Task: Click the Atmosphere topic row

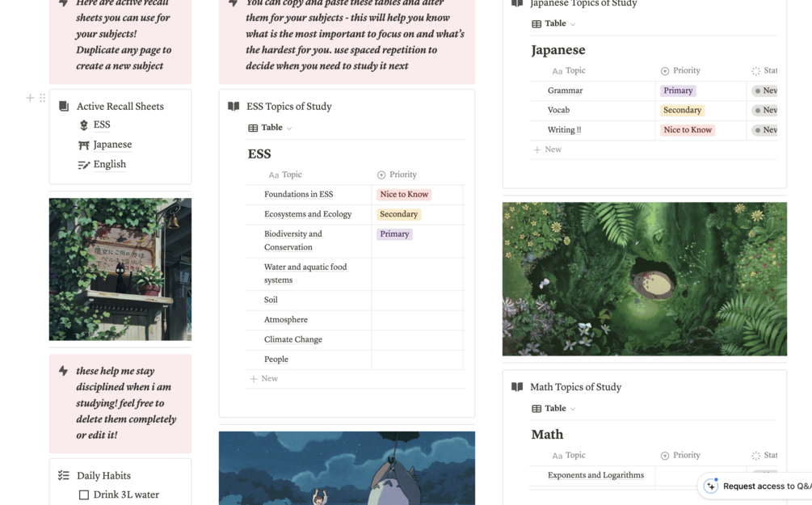Action: [286, 320]
